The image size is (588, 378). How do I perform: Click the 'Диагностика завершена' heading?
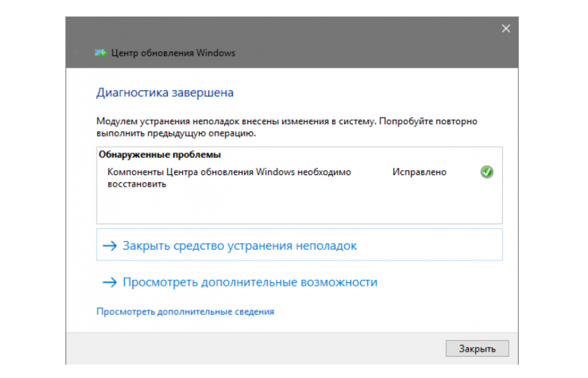click(164, 93)
